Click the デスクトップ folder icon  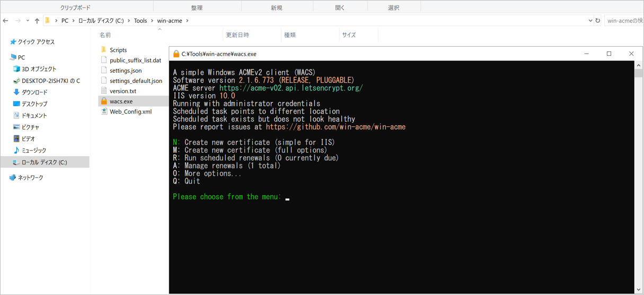pyautogui.click(x=16, y=104)
